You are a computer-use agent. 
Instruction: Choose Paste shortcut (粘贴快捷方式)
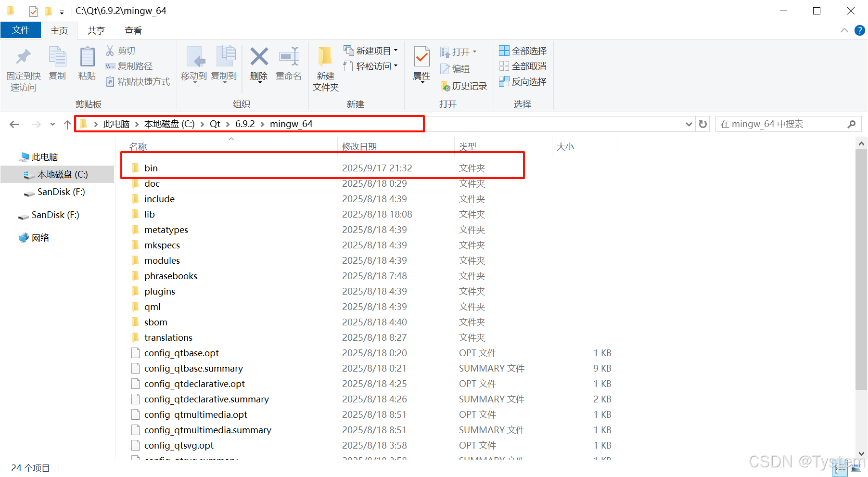[x=138, y=81]
